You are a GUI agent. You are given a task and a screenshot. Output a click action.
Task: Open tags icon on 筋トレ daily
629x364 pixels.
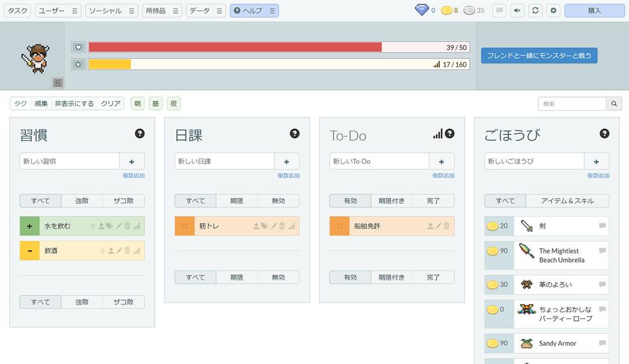point(264,226)
